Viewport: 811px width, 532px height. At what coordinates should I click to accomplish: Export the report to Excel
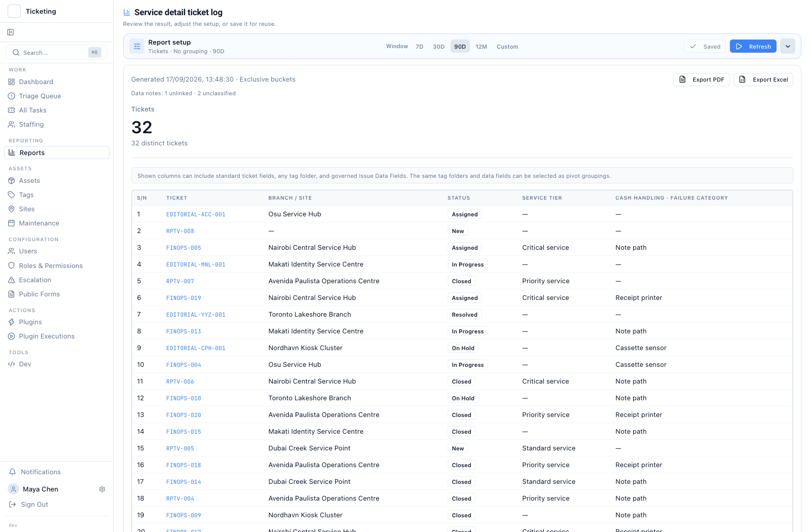point(763,80)
